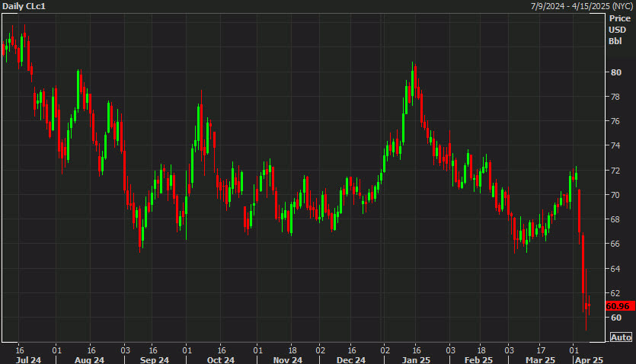Click the 80 price axis label
The height and width of the screenshot is (364, 636).
coord(615,72)
